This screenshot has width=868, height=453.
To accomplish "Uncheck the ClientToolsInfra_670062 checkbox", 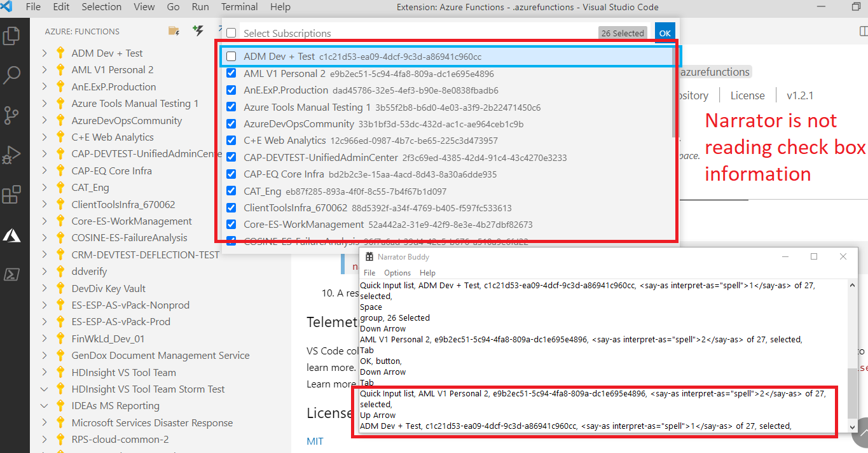I will point(231,207).
